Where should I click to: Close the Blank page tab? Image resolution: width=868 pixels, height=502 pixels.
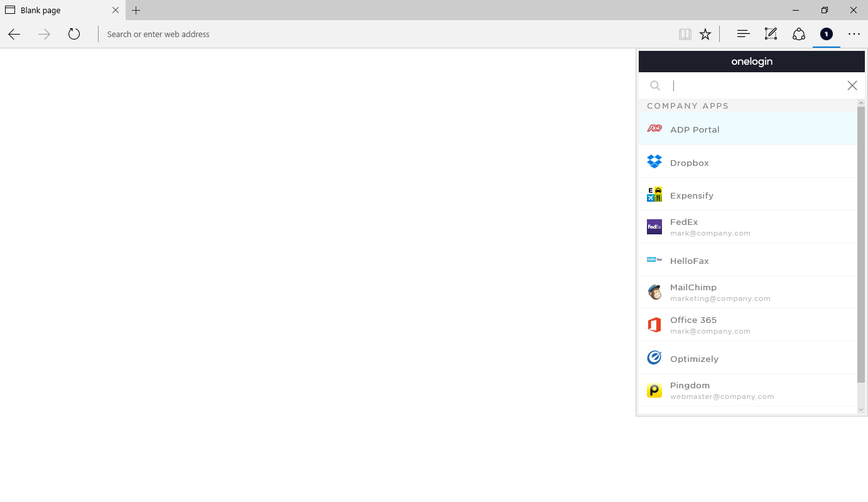point(116,10)
